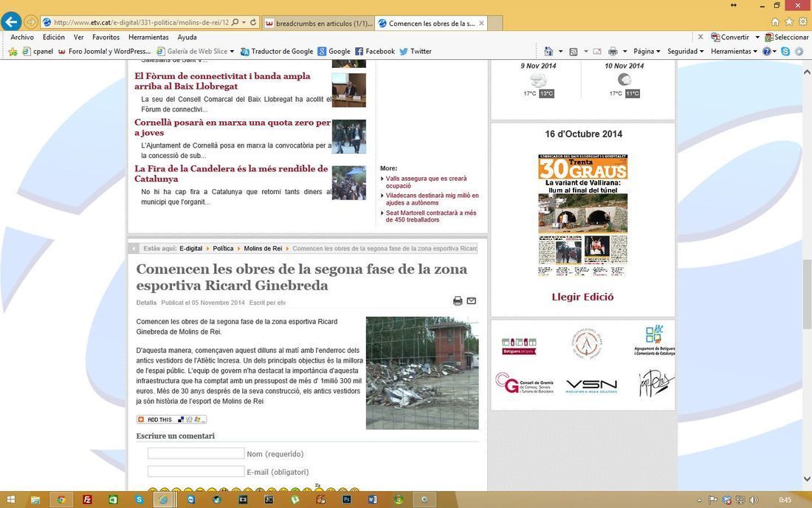Open the Windows Start button
812x508 pixels.
click(10, 500)
